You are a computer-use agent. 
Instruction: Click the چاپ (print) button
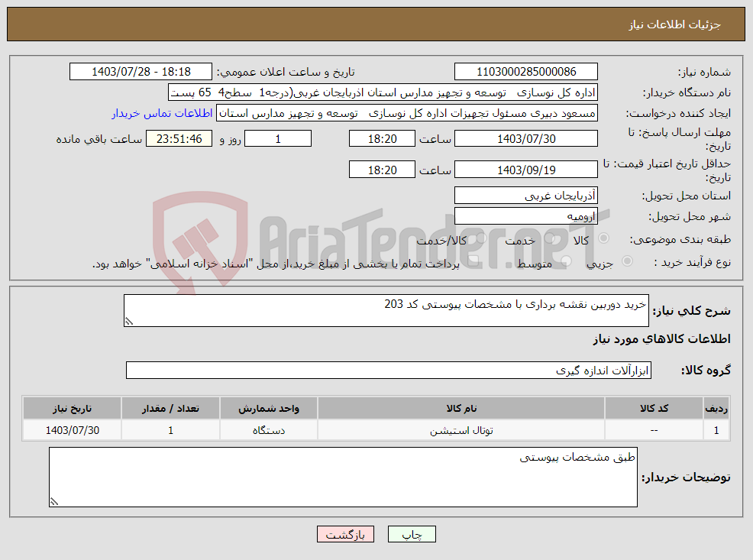(x=412, y=534)
